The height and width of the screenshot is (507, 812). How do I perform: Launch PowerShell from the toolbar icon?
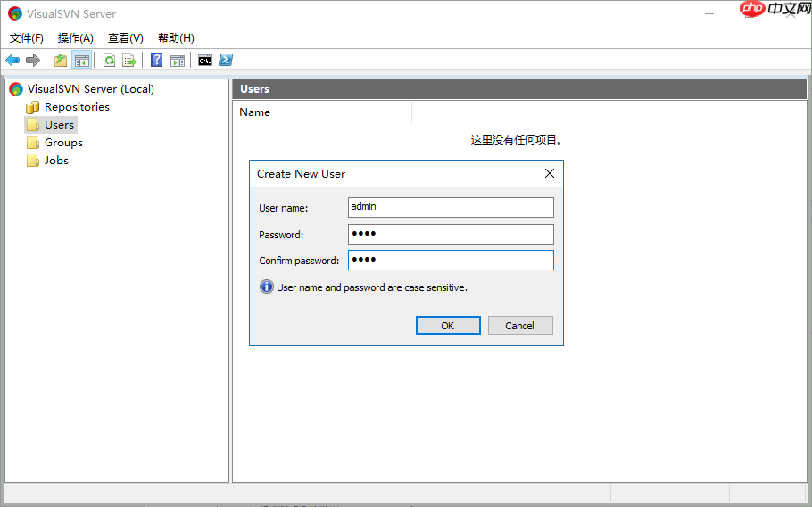(x=226, y=60)
